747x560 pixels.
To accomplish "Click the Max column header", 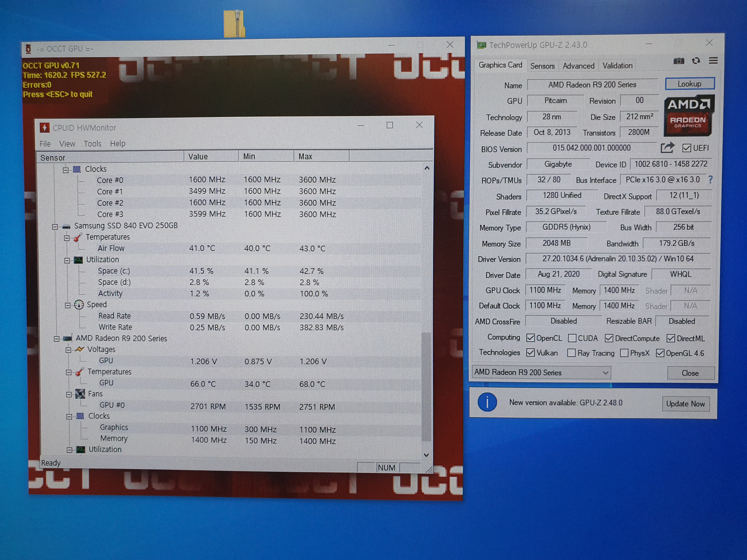I will [321, 156].
